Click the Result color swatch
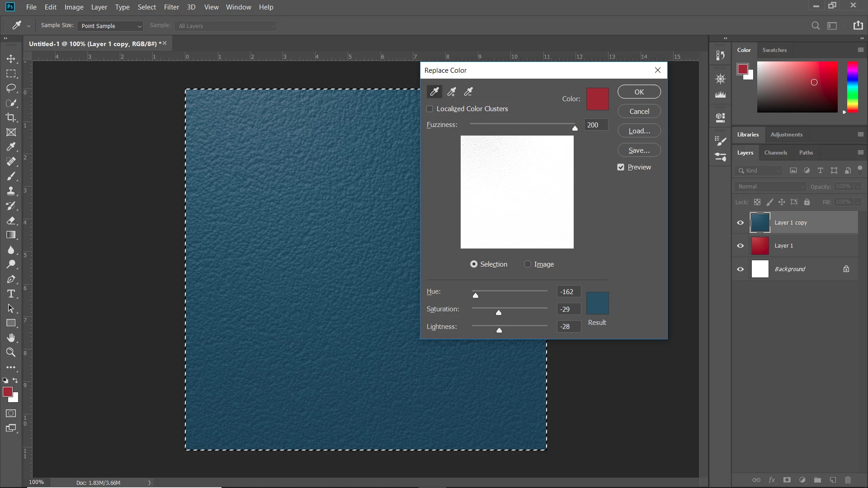868x488 pixels. 597,303
